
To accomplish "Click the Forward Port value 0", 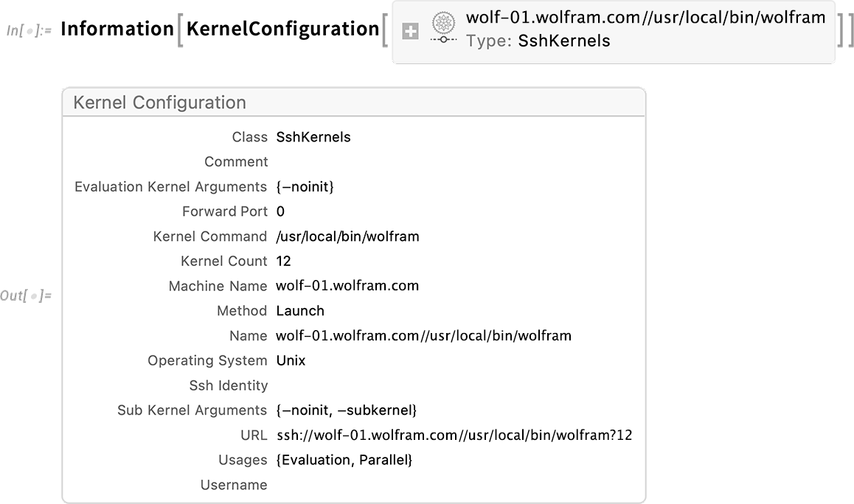I will tap(280, 211).
